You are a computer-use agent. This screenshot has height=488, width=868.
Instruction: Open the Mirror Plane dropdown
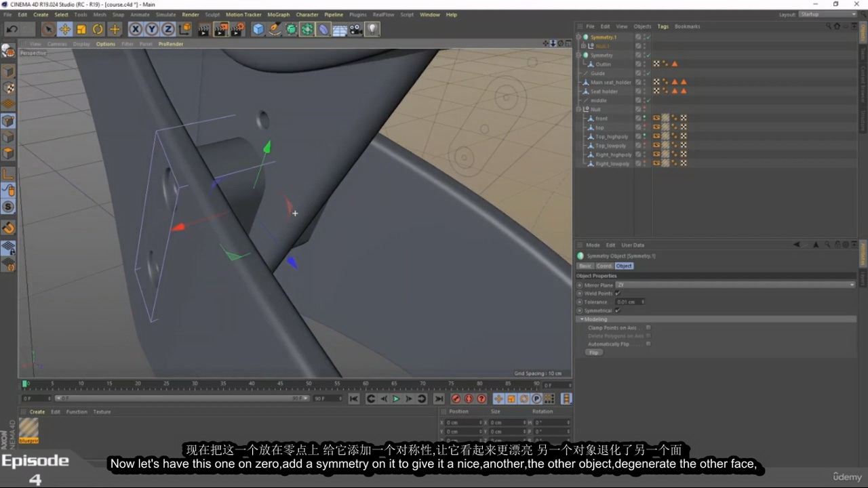(736, 285)
